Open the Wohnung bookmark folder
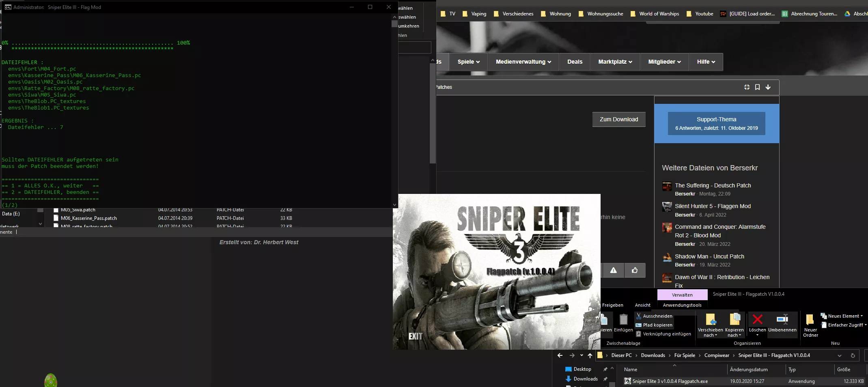 [x=556, y=14]
